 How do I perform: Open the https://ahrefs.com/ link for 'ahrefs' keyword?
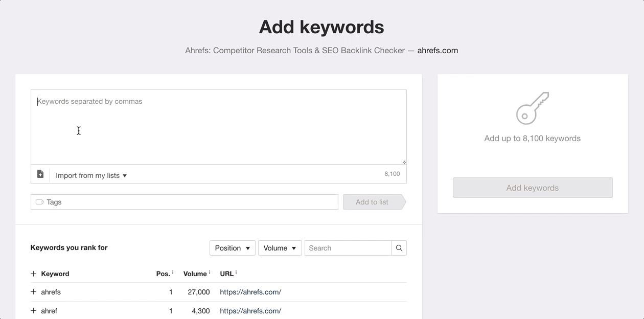(250, 292)
